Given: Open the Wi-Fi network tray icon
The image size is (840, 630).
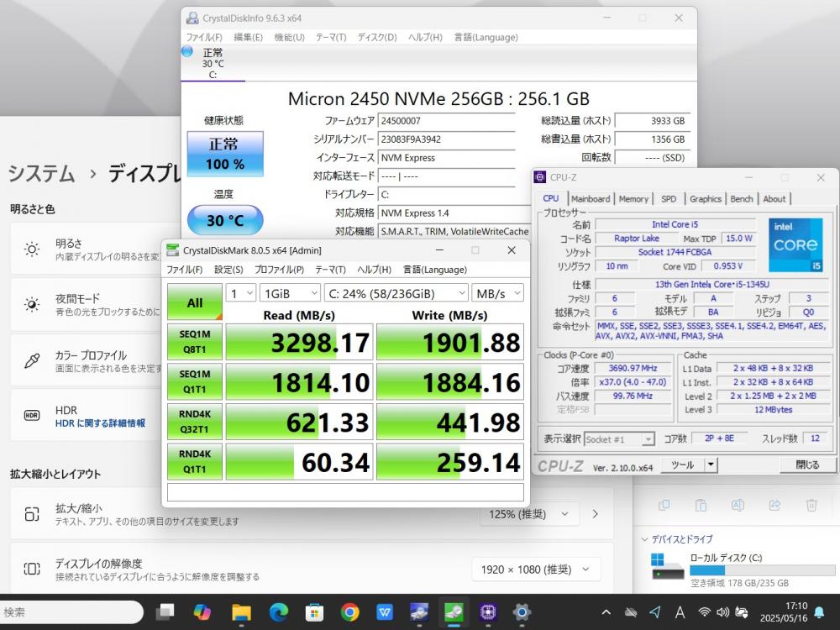Looking at the screenshot, I should pyautogui.click(x=705, y=612).
